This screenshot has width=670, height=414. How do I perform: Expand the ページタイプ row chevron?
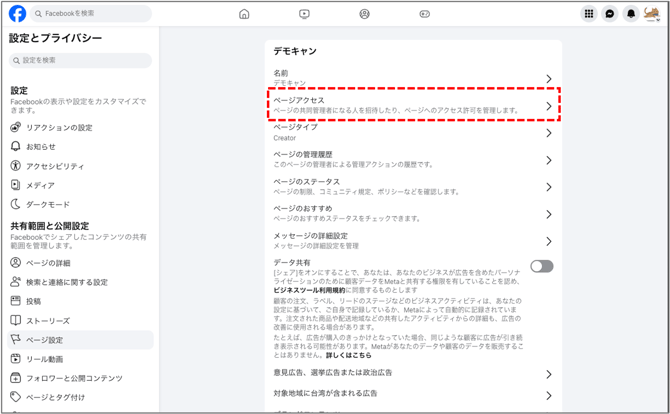point(549,133)
